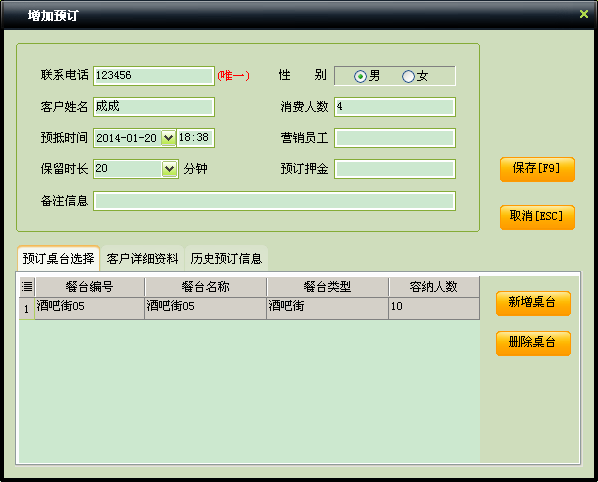Image resolution: width=598 pixels, height=482 pixels.
Task: Click the 保存[F9] button
Action: 537,169
